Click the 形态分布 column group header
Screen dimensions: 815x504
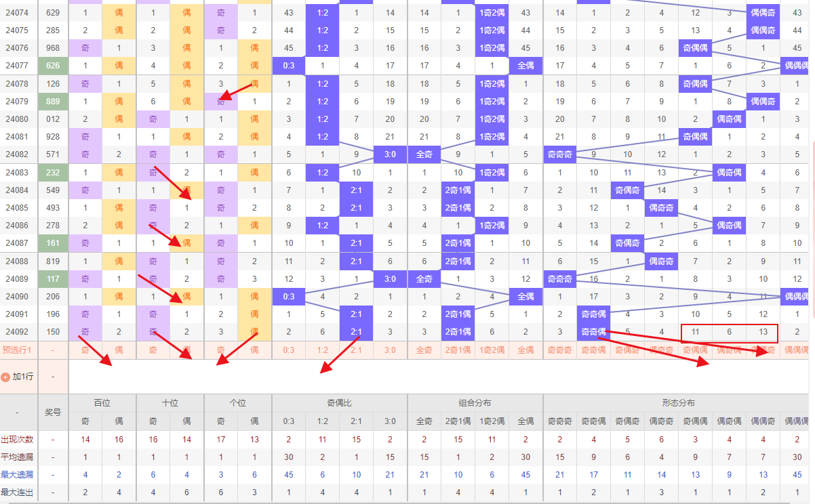pos(678,403)
